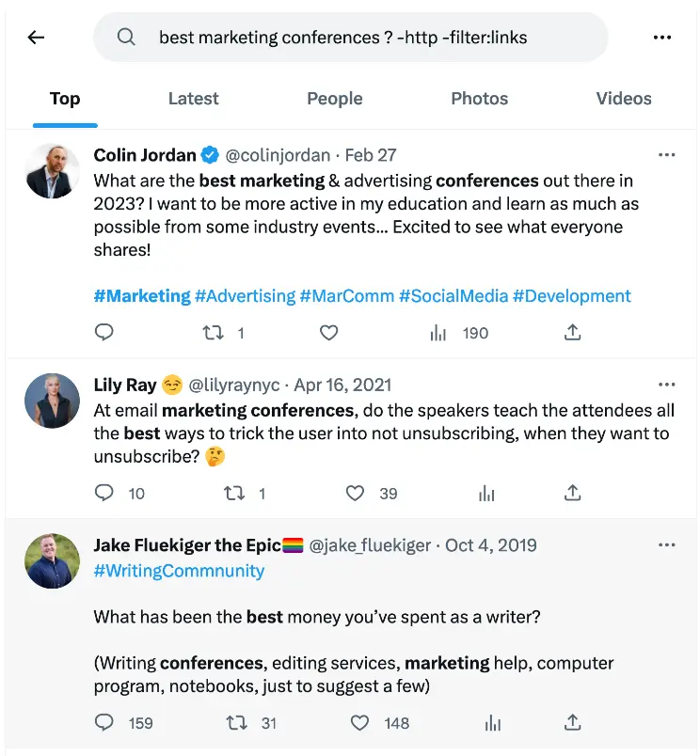
Task: Open the ellipsis menu on Lily Ray's tweet
Action: pyautogui.click(x=667, y=385)
